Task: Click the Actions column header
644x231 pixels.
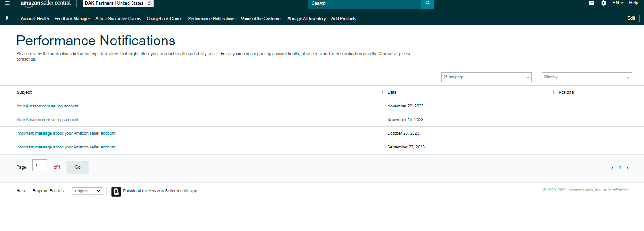Action: tap(566, 92)
